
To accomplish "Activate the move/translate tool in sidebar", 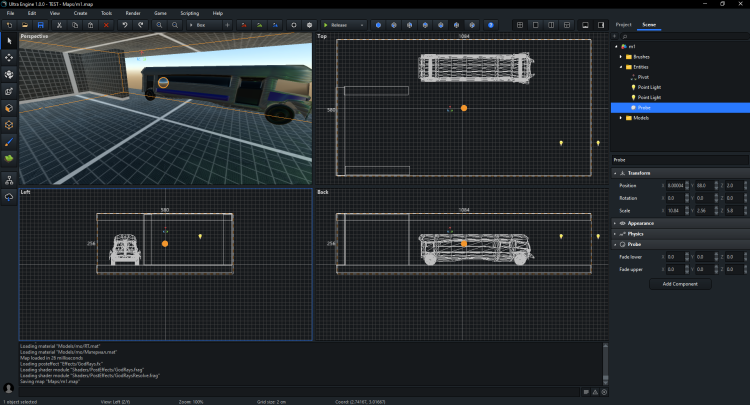I will [9, 57].
